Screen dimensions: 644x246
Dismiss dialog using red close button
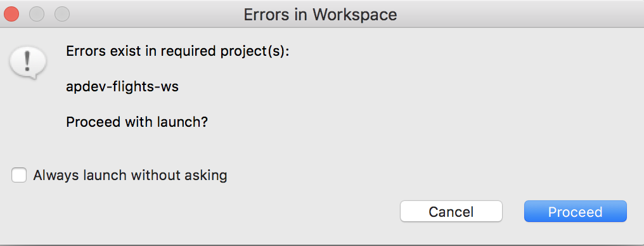point(11,15)
